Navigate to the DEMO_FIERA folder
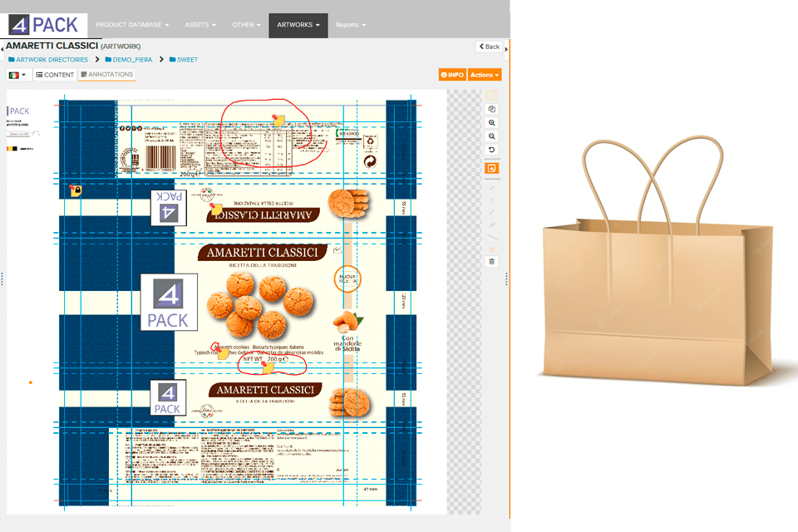The height and width of the screenshot is (532, 798). [129, 60]
